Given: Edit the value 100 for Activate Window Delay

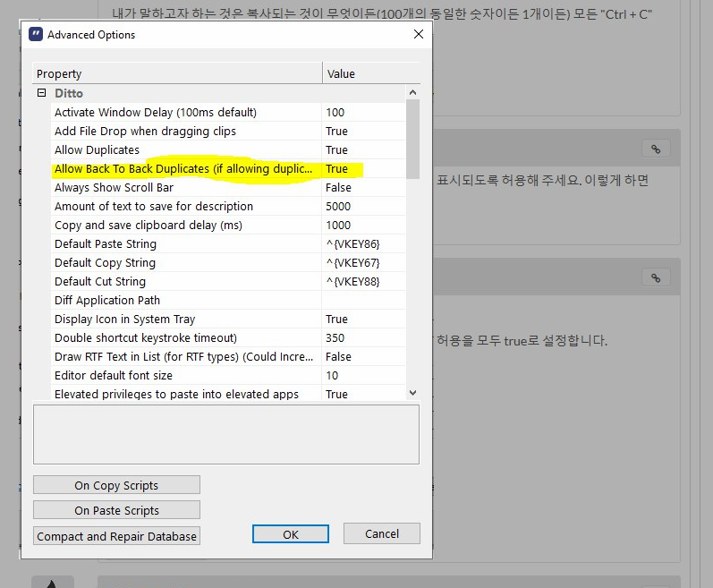Looking at the screenshot, I should click(x=363, y=113).
